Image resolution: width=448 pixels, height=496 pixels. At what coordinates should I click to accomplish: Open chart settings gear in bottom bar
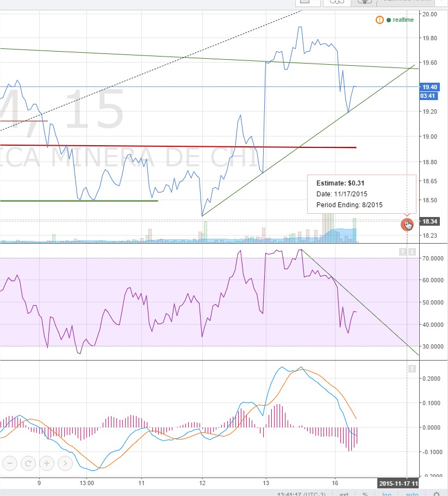pyautogui.click(x=436, y=494)
